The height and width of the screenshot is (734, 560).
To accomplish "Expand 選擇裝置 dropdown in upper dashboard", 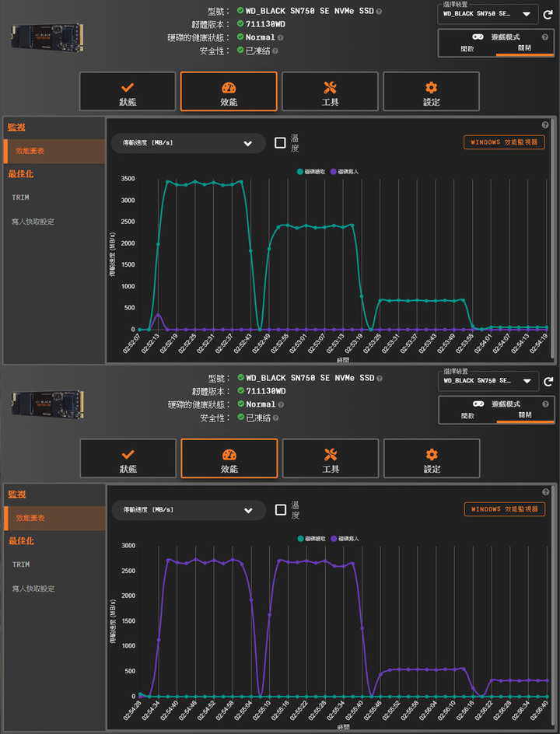I will 488,14.
